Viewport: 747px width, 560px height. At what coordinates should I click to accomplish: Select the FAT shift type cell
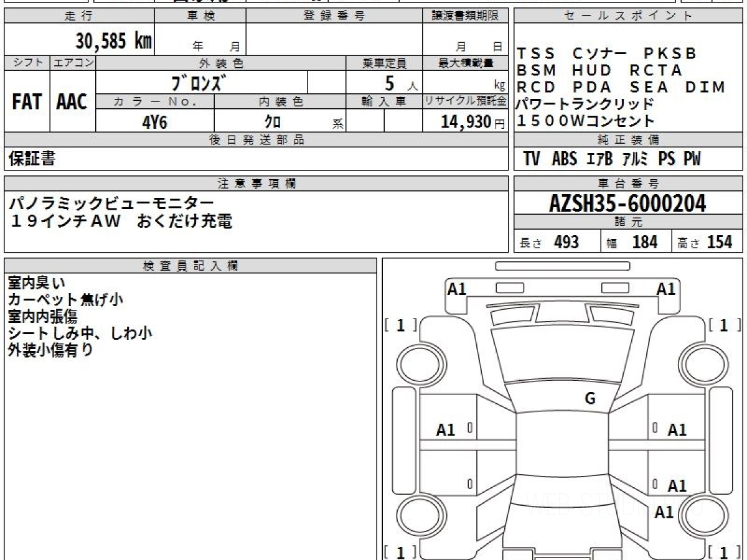(27, 103)
